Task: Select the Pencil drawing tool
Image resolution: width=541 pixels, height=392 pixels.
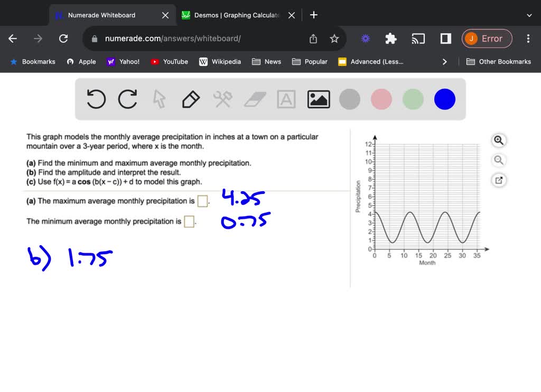Action: click(x=191, y=99)
